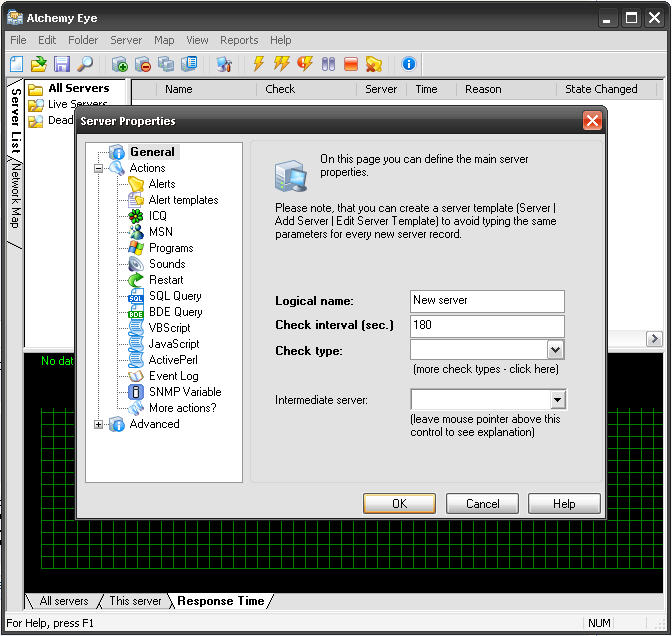Click the Logical name input field

pos(487,301)
